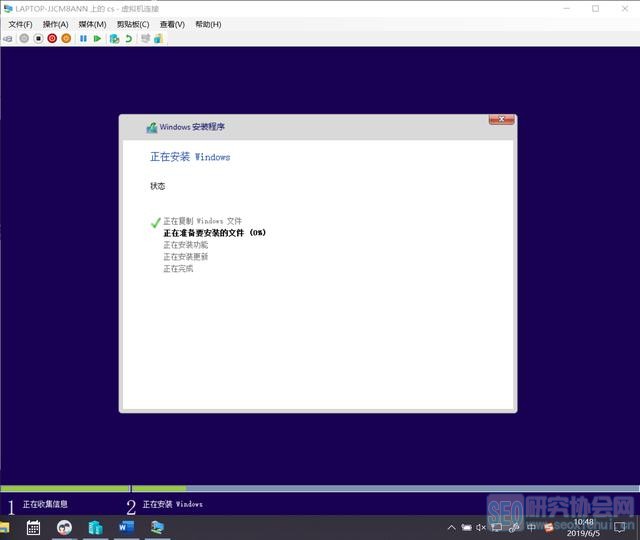This screenshot has width=640, height=540.
Task: Click the last toolbar icon (share)
Action: point(158,39)
